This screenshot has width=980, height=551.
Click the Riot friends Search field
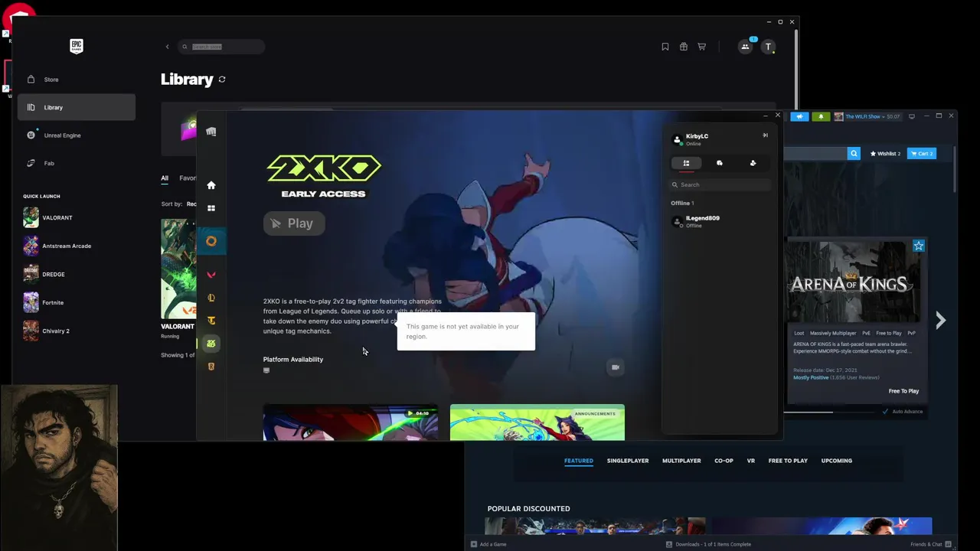click(720, 184)
